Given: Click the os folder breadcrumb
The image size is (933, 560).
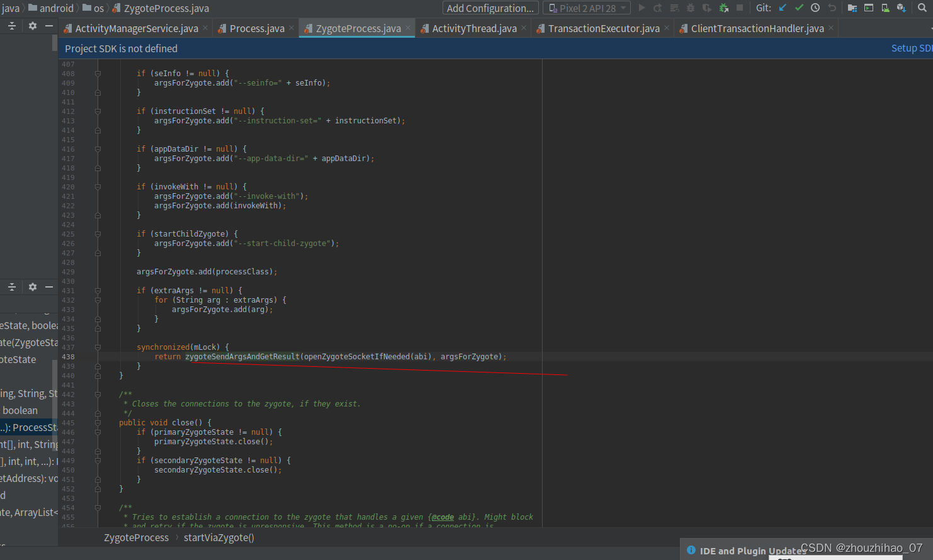Looking at the screenshot, I should (x=93, y=8).
